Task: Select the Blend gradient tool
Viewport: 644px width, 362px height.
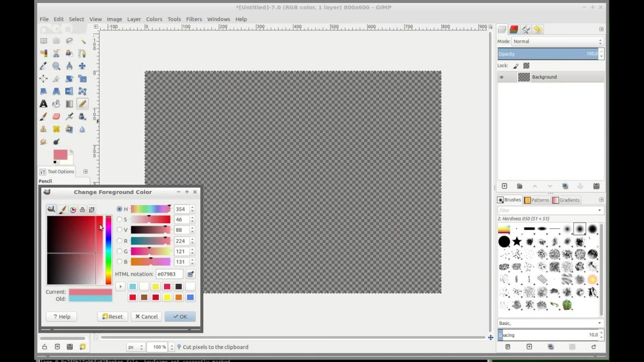Action: [x=69, y=104]
